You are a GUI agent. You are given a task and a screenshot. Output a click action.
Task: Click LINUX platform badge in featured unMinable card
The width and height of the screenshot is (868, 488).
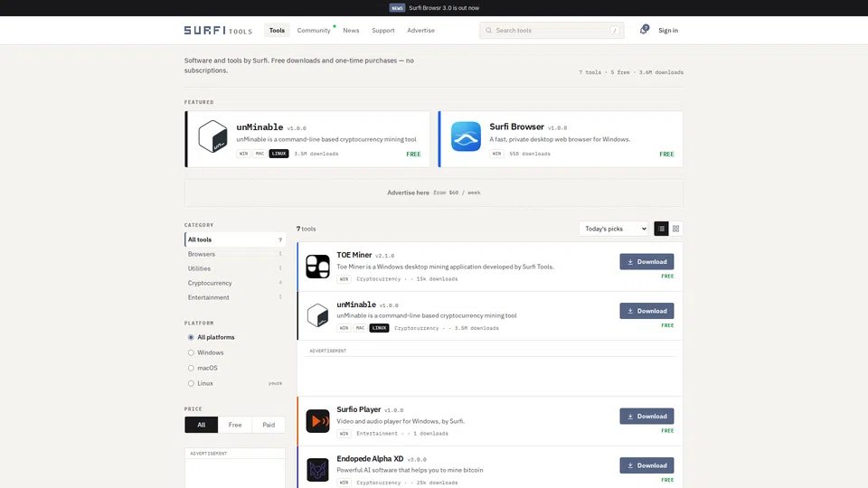pyautogui.click(x=279, y=154)
